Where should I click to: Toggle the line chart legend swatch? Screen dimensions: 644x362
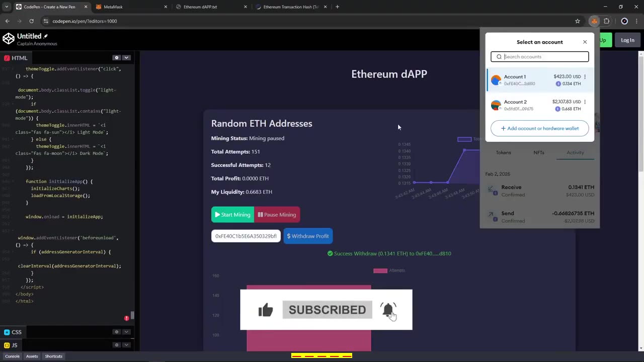click(x=464, y=139)
